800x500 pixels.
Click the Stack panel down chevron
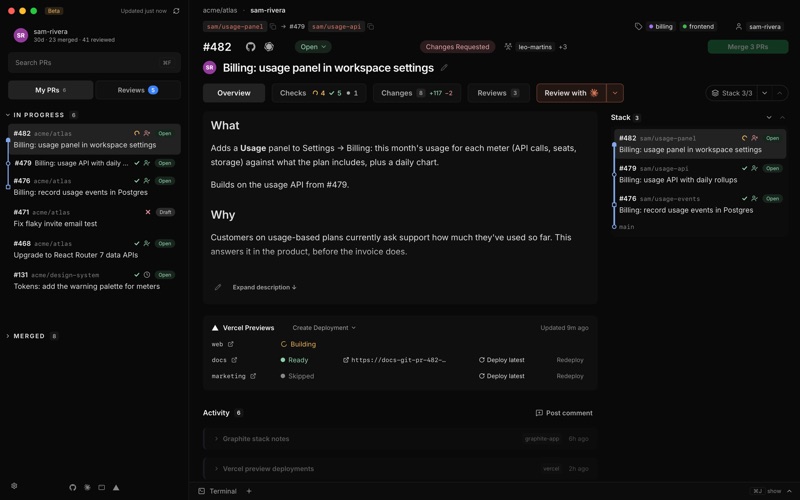click(769, 118)
